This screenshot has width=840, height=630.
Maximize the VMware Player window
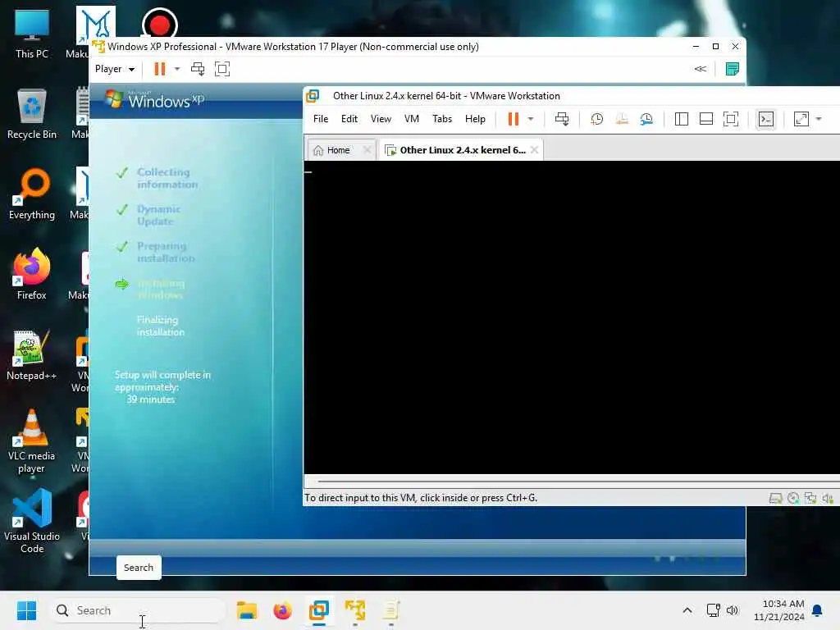point(715,47)
